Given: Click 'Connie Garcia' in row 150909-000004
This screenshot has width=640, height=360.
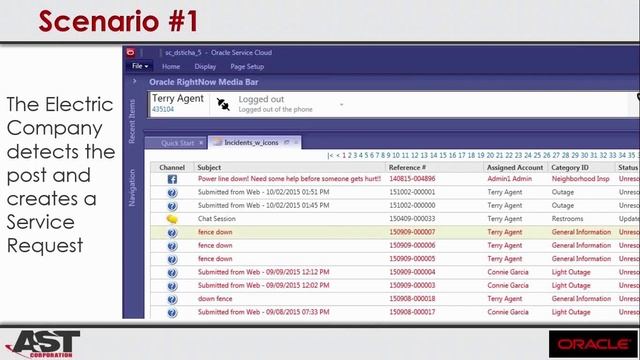Looking at the screenshot, I should [x=508, y=272].
